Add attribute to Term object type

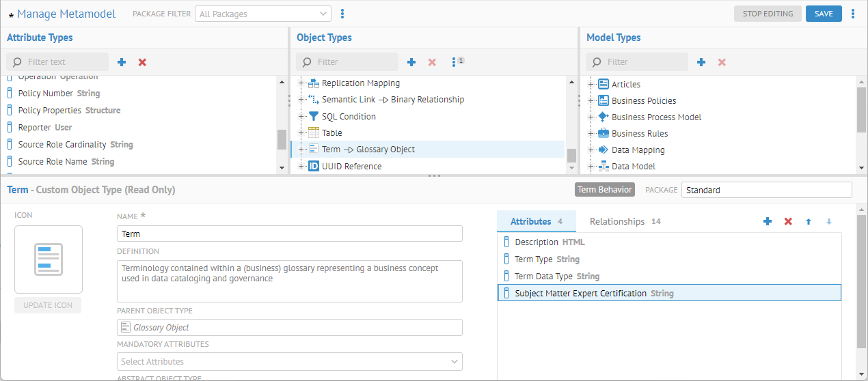(x=768, y=222)
